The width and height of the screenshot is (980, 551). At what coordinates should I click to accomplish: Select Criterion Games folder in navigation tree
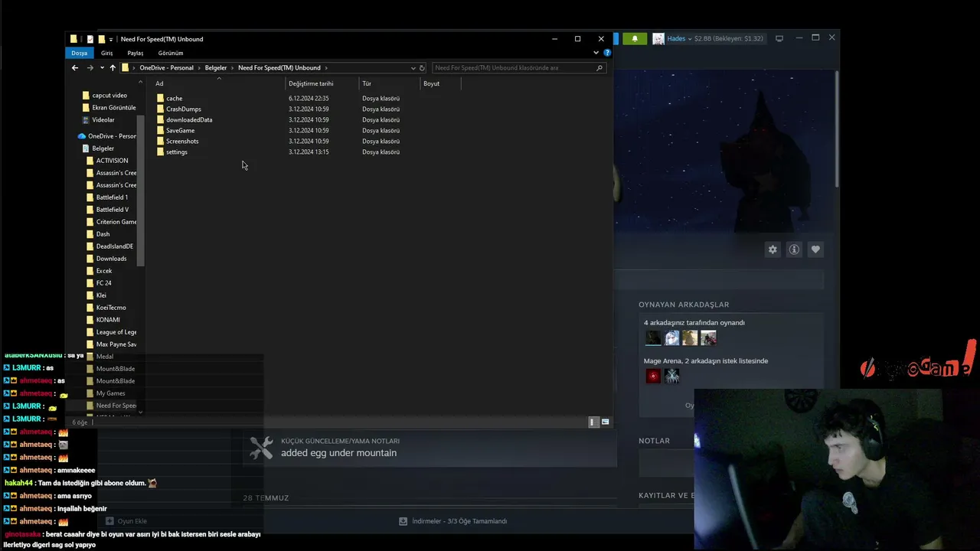116,222
